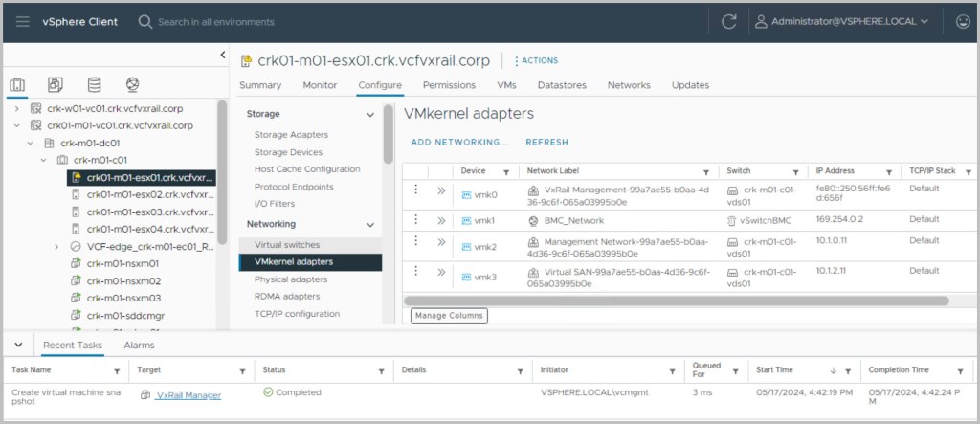Open the vmk0 row three-dot actions menu
The width and height of the screenshot is (980, 424).
tap(416, 190)
